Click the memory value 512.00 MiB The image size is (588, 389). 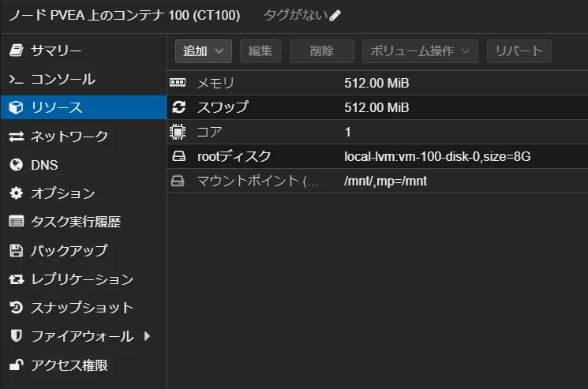376,83
